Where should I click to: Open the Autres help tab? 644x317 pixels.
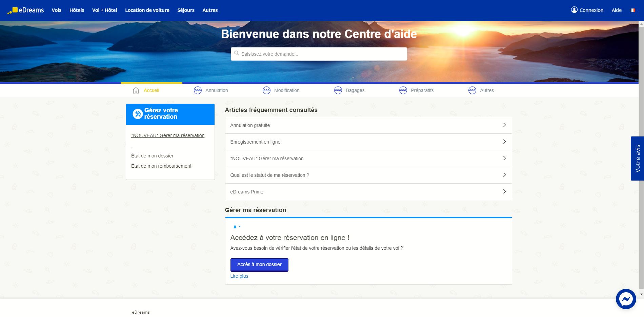487,90
